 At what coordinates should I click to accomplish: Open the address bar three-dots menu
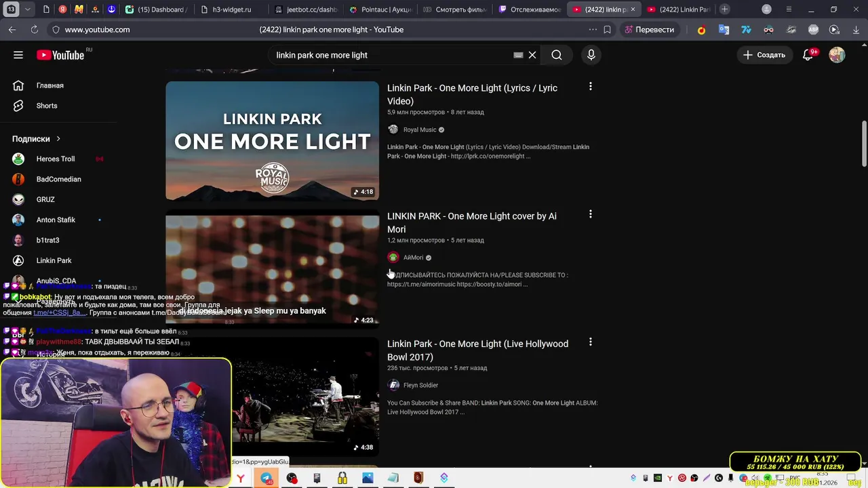pyautogui.click(x=593, y=30)
